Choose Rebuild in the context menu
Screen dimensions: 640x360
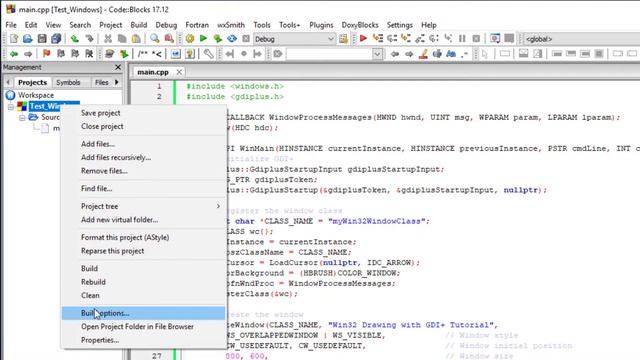(143, 282)
